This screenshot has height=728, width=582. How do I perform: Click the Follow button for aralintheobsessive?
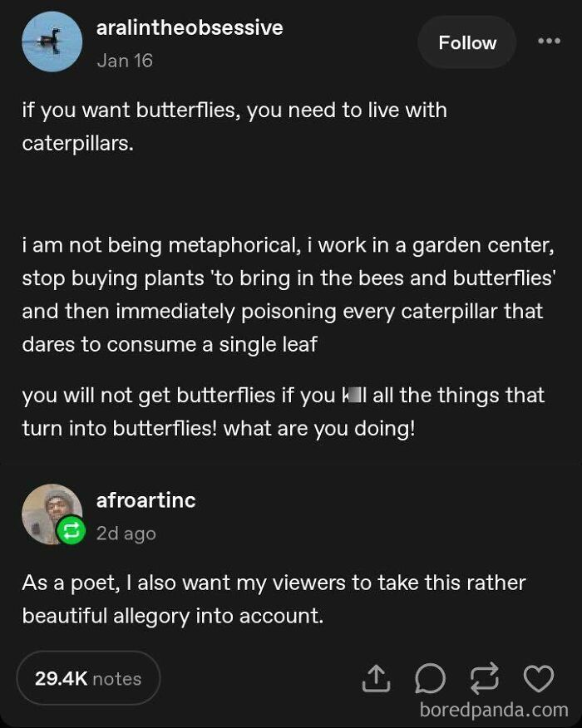(467, 42)
